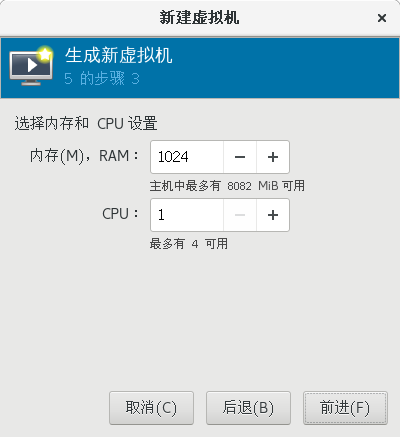Click the greyed-out CPU minus button
Screen dimensions: 400x437
coord(240,215)
